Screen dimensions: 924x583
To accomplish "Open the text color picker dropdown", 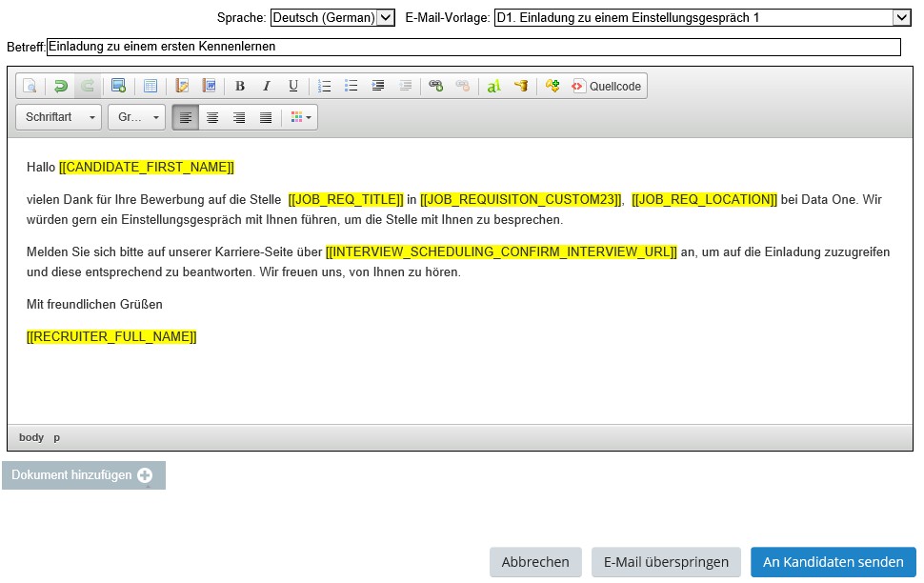I will (301, 118).
